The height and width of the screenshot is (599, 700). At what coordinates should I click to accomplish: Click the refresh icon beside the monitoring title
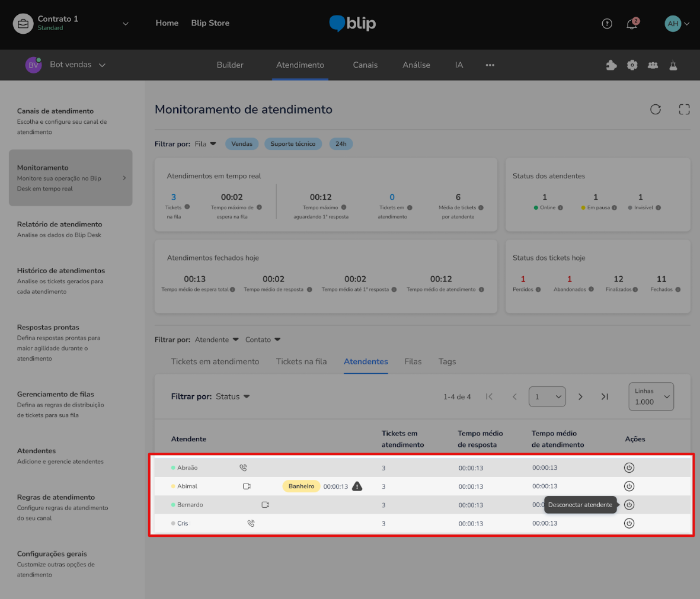click(x=655, y=109)
